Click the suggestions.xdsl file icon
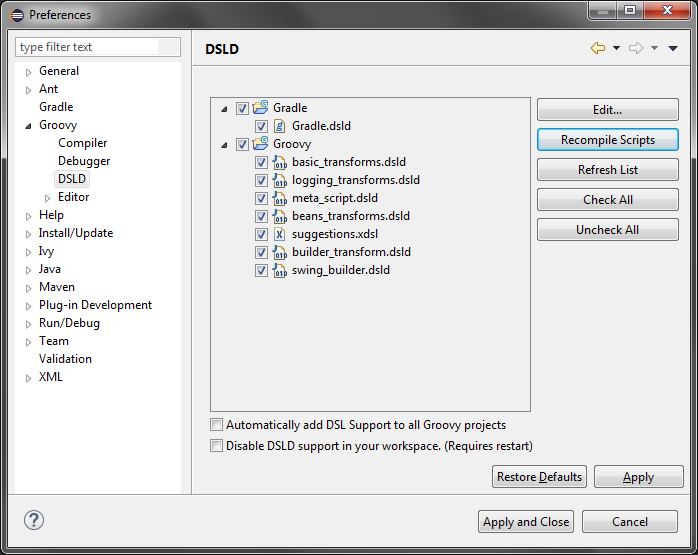The width and height of the screenshot is (698, 555). tap(279, 234)
